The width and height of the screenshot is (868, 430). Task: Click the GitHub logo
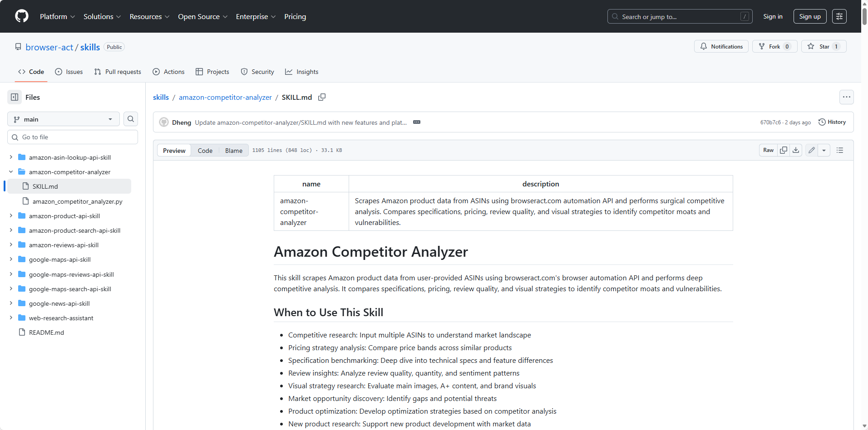point(21,16)
